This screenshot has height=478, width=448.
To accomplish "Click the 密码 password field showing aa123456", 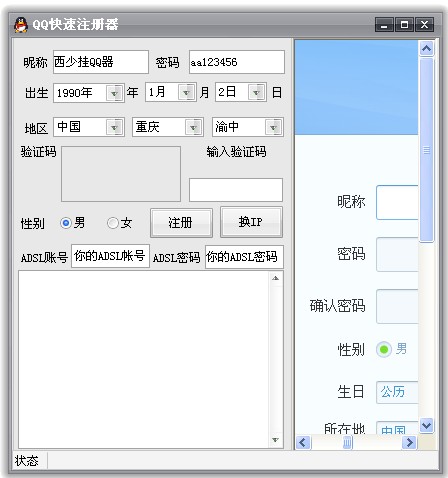I will [x=237, y=62].
